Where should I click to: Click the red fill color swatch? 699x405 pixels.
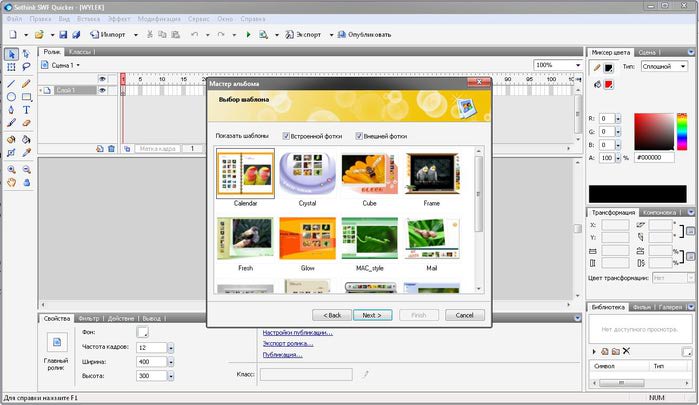point(609,84)
